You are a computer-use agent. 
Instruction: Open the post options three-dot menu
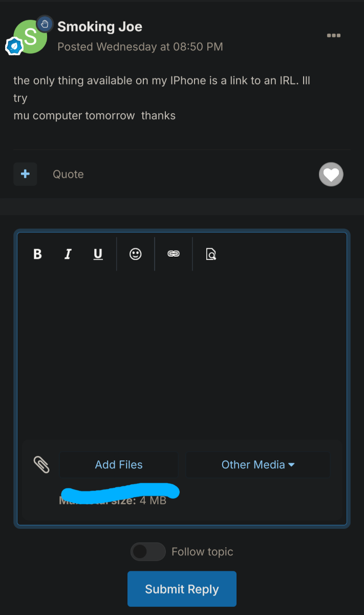(334, 35)
